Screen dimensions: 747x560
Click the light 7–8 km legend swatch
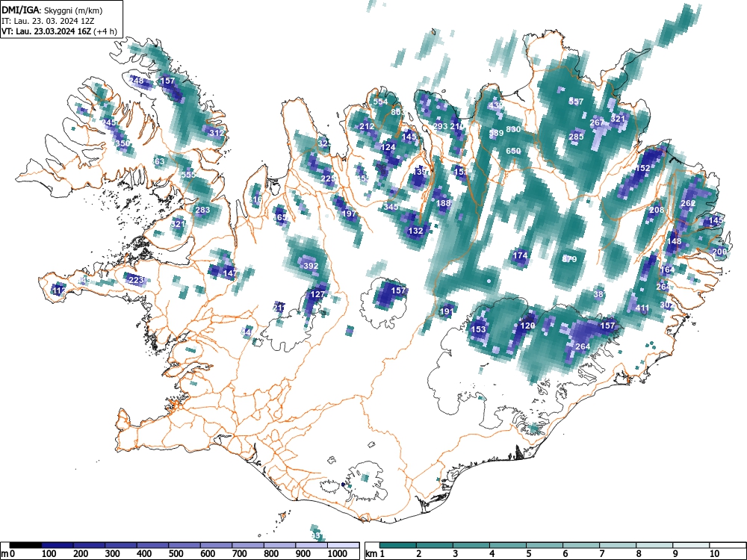(619, 545)
